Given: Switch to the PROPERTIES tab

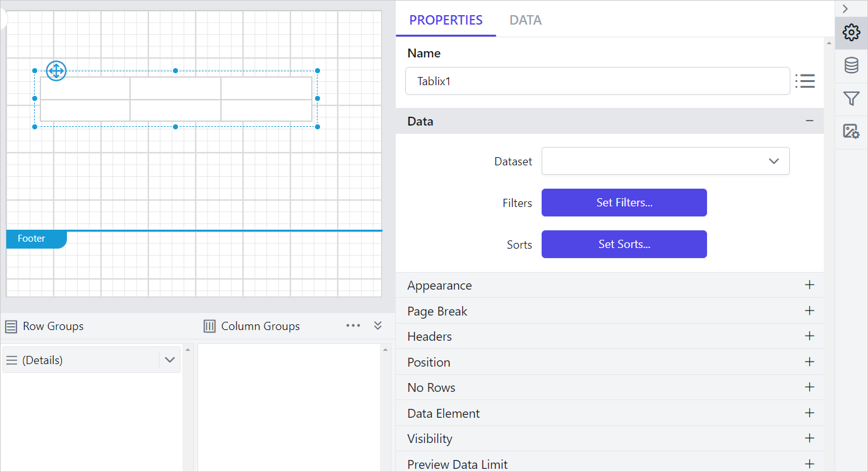Looking at the screenshot, I should tap(446, 20).
